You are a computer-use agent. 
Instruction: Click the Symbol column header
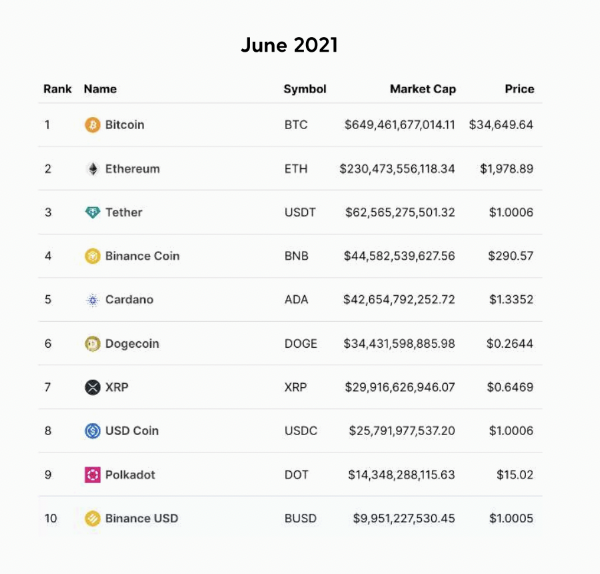tap(305, 89)
